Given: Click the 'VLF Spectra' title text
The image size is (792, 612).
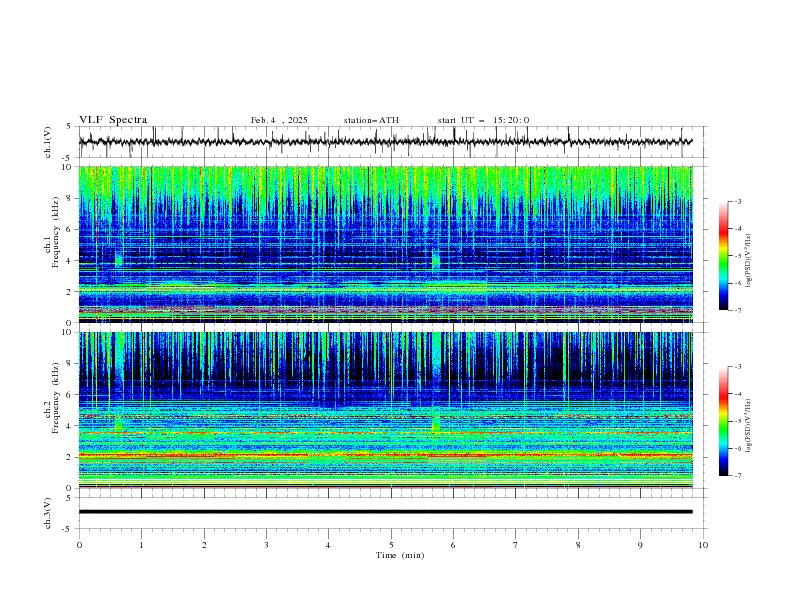Looking at the screenshot, I should click(113, 120).
